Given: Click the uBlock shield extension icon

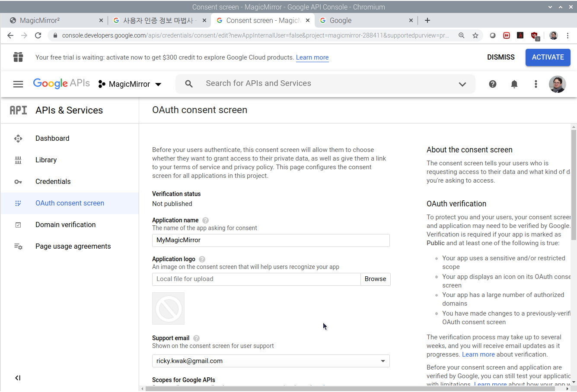Looking at the screenshot, I should coord(535,36).
